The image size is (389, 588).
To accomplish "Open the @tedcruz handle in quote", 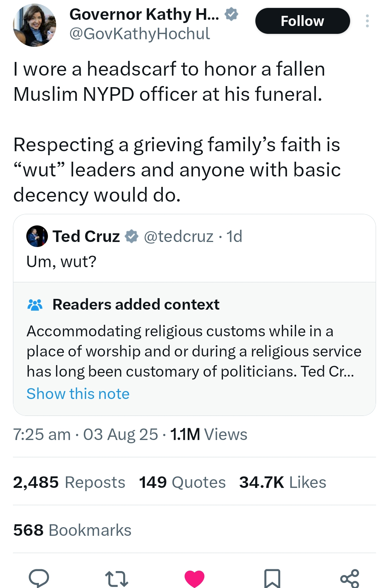I will click(179, 237).
